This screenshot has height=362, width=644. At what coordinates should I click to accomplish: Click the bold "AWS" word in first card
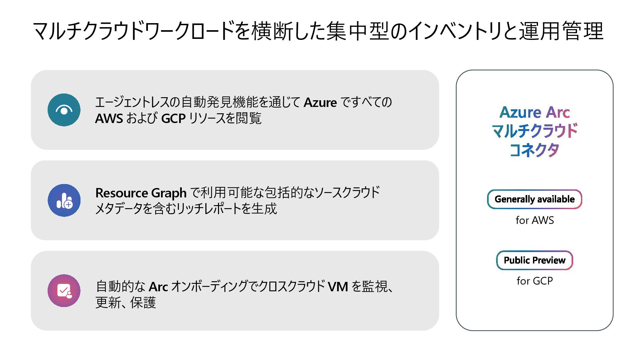[x=109, y=119]
